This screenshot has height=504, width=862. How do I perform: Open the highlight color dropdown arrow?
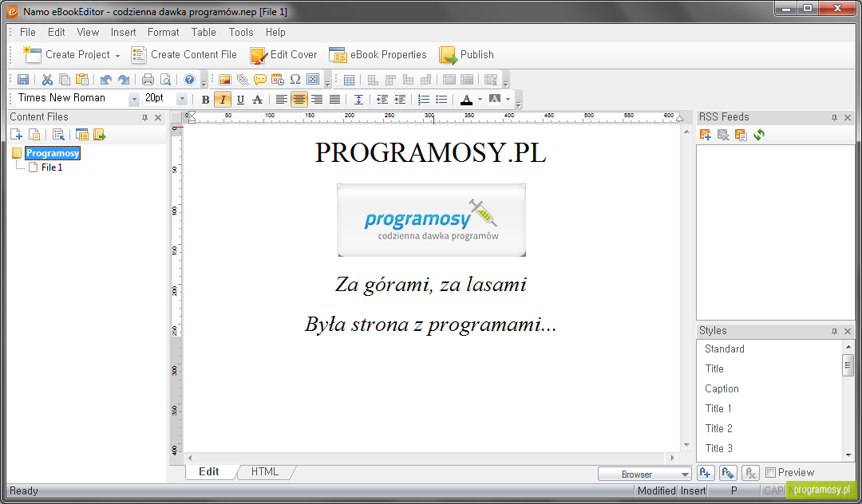(x=508, y=100)
